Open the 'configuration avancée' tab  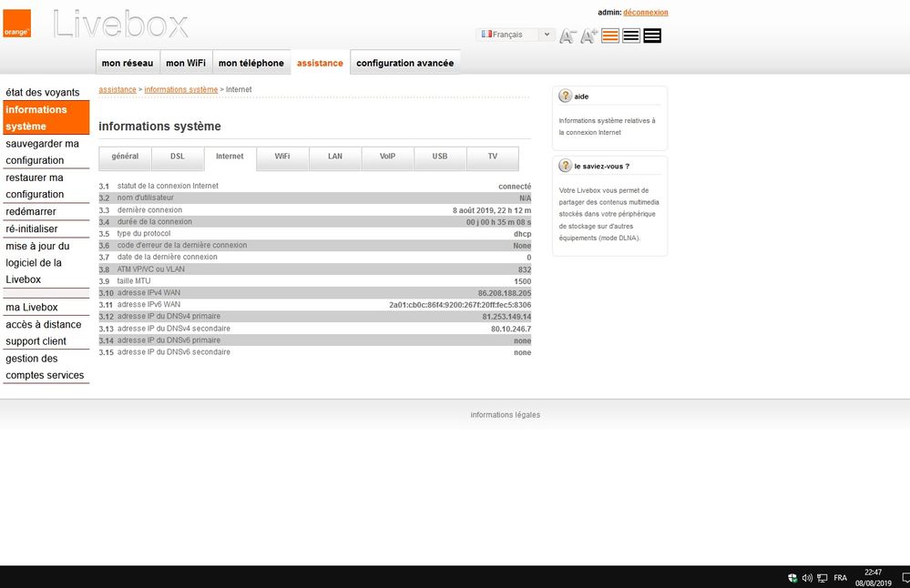[x=405, y=63]
